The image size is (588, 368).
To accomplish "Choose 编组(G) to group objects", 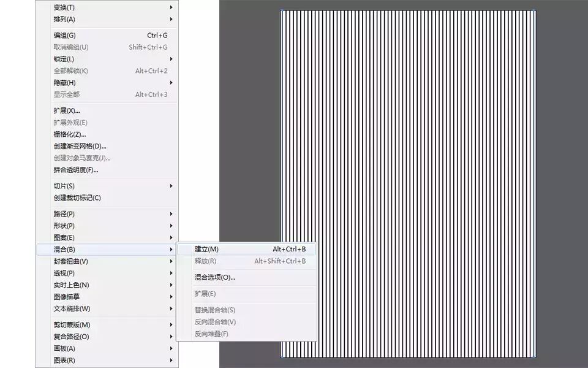I will click(107, 36).
